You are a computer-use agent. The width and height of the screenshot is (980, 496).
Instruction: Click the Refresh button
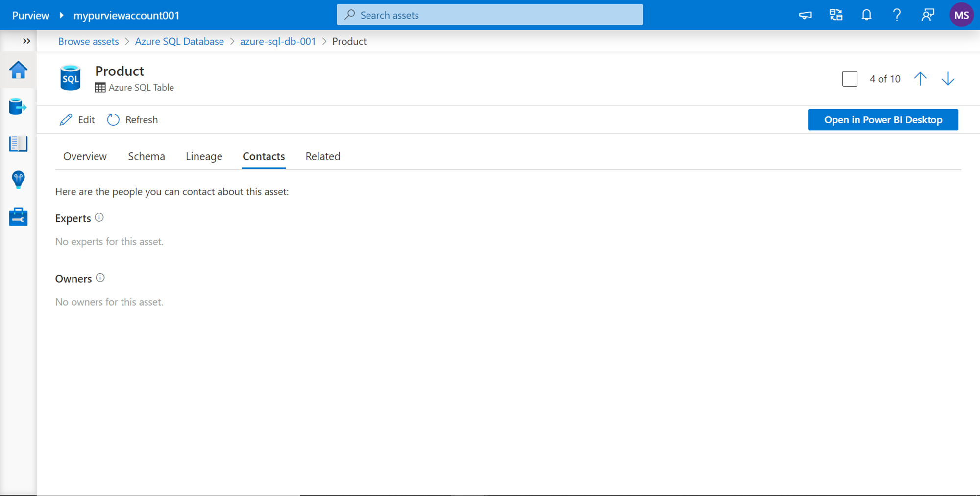(x=132, y=119)
